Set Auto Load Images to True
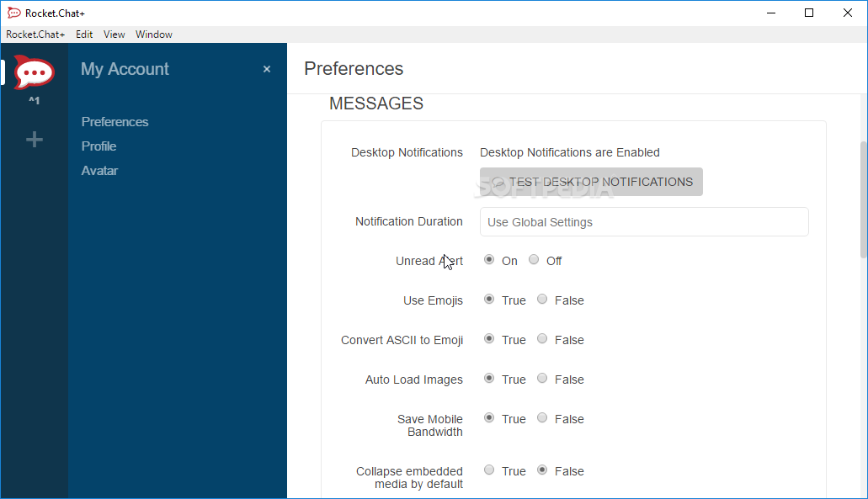This screenshot has width=868, height=499. point(489,379)
